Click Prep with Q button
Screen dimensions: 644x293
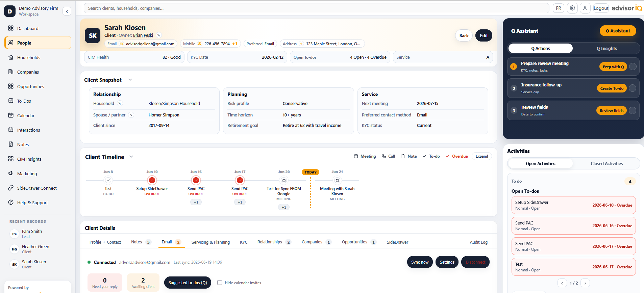[613, 66]
